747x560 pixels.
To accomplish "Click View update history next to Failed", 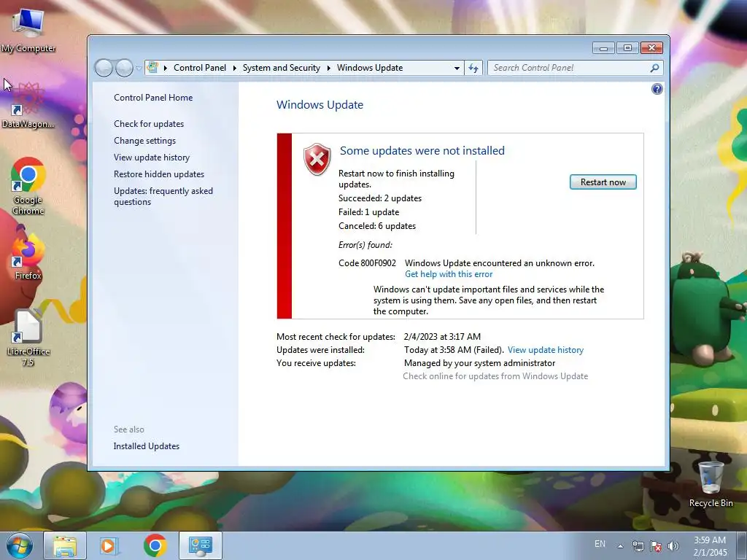I will [546, 350].
